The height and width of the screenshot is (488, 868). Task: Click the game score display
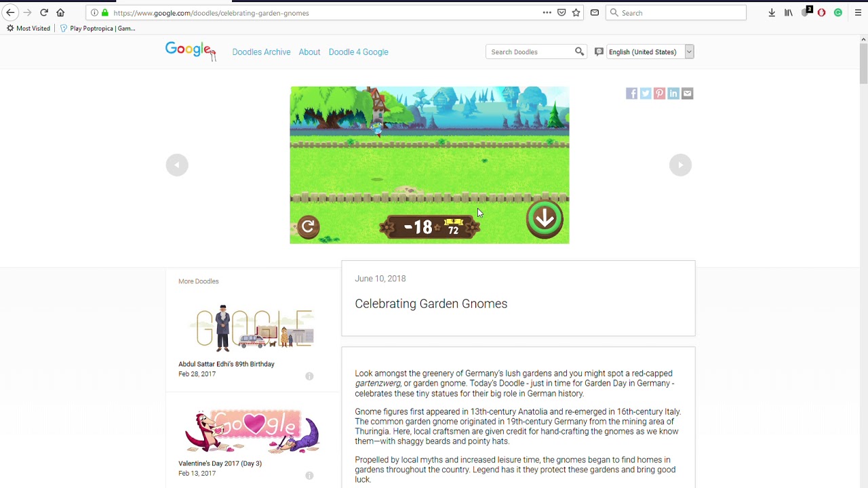click(x=430, y=227)
